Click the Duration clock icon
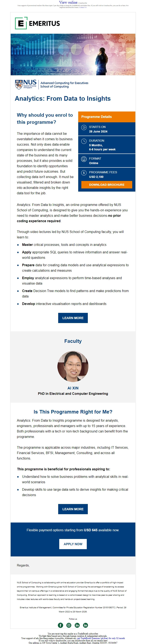 point(84,141)
